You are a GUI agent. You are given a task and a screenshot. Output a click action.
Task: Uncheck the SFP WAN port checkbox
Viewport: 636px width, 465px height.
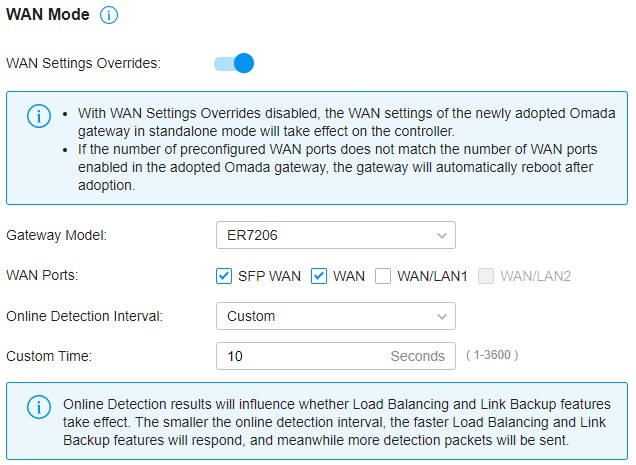pyautogui.click(x=224, y=276)
